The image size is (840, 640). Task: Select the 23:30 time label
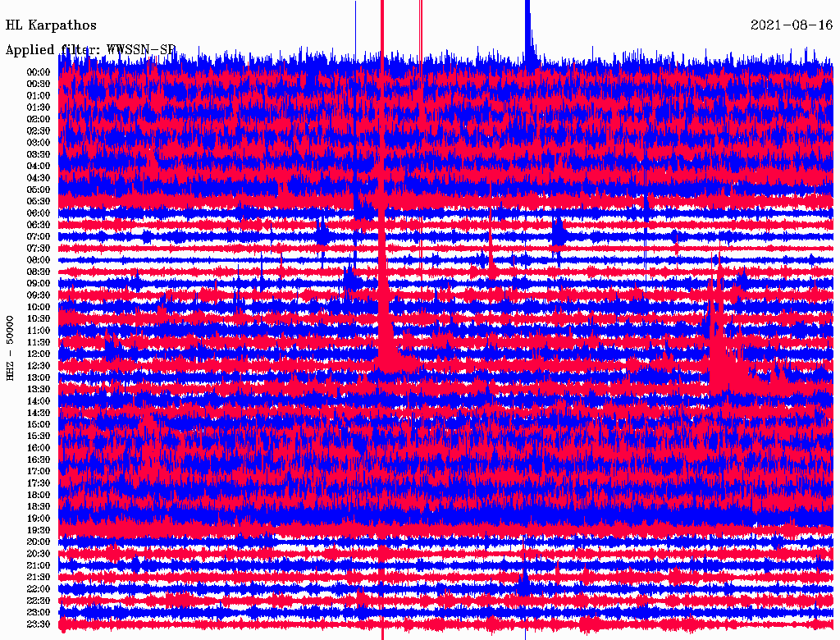tap(39, 624)
